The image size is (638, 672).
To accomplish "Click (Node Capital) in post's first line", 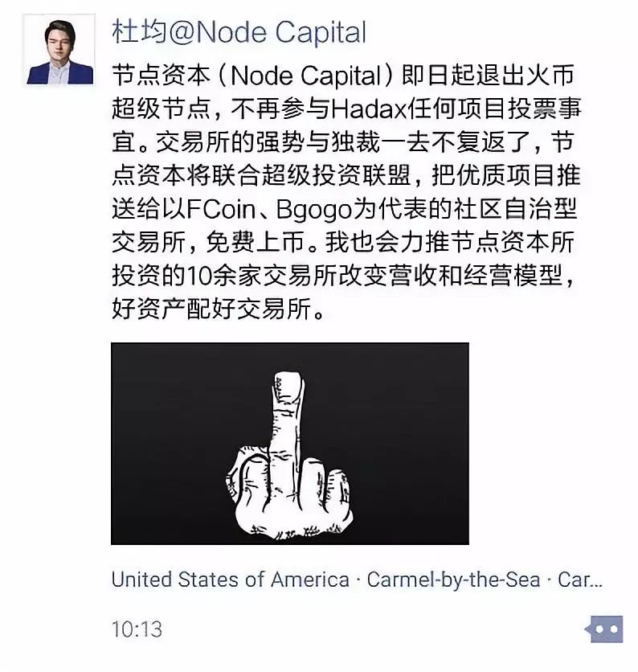I will 305,76.
